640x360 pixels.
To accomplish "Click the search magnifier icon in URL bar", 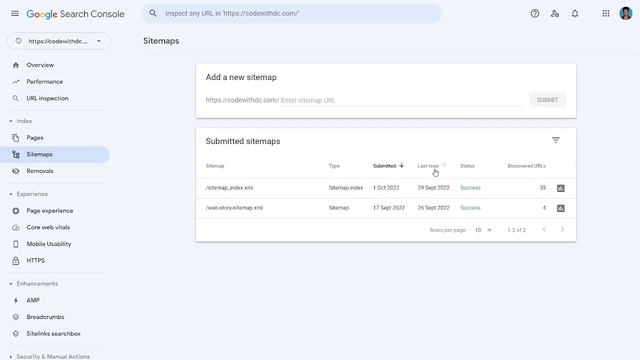I will pos(153,13).
